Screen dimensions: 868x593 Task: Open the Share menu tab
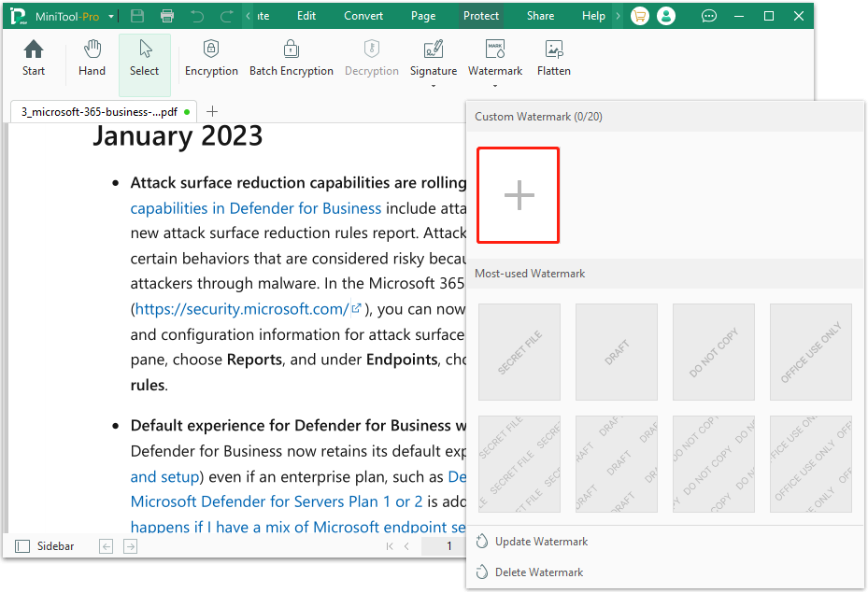click(540, 16)
